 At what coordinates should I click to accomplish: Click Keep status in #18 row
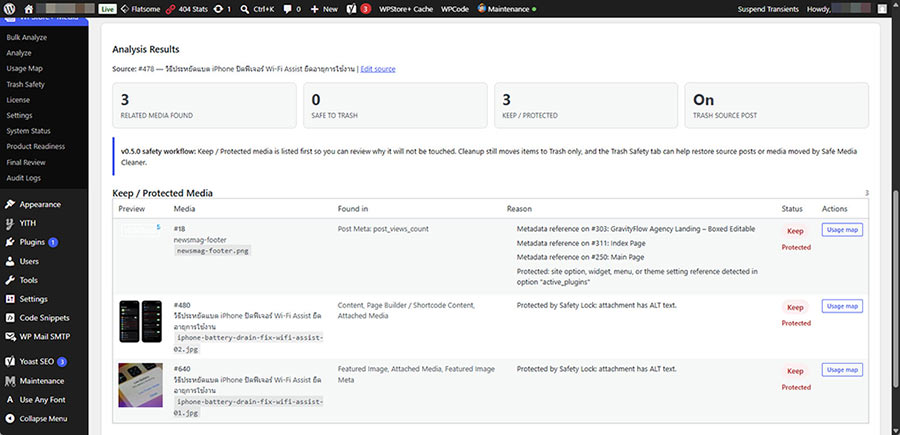point(795,231)
